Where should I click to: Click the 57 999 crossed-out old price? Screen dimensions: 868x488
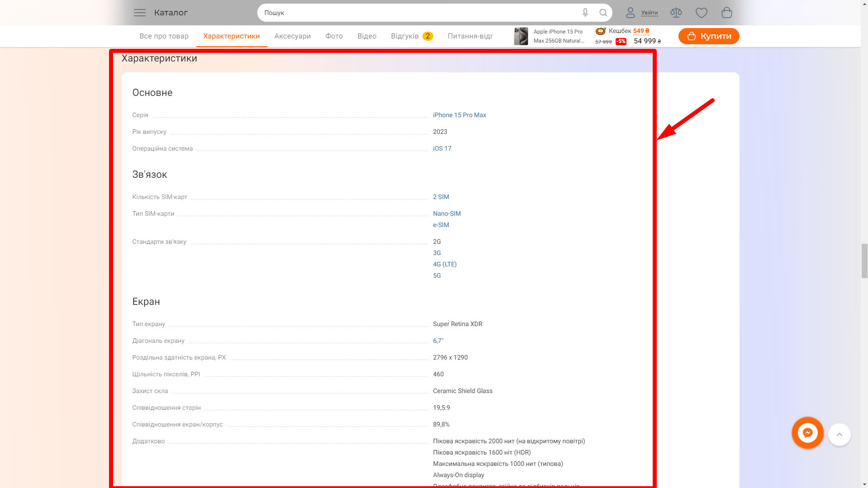click(x=603, y=42)
